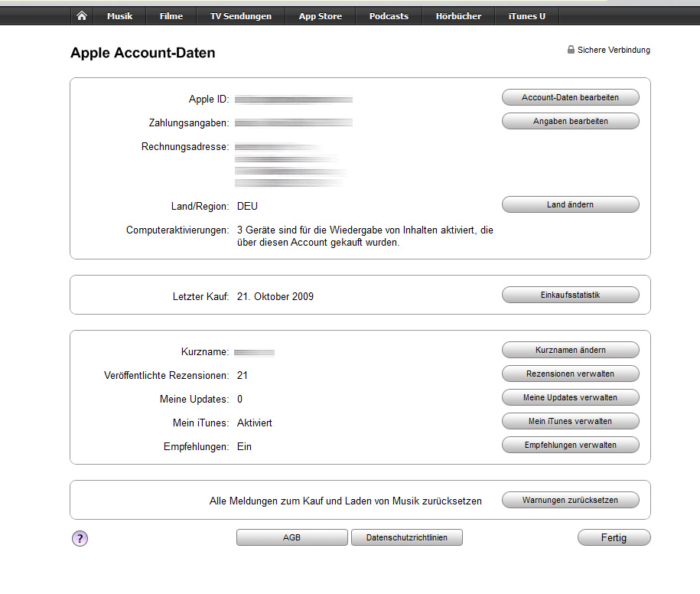Go to the iTunes Store home icon
This screenshot has width=700, height=594.
point(82,16)
